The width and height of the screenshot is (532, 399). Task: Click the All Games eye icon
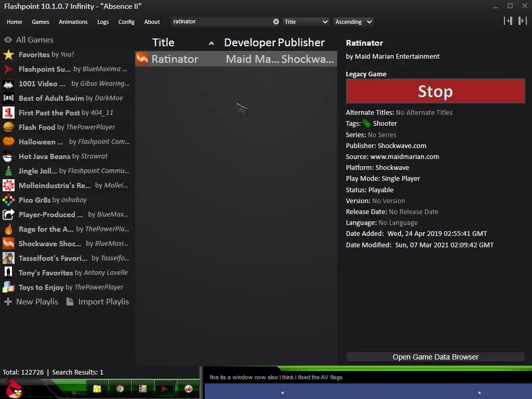pos(8,39)
